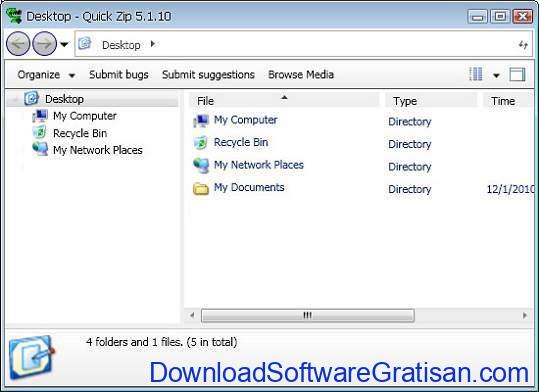
Task: Sort by the Time column header
Action: 508,101
